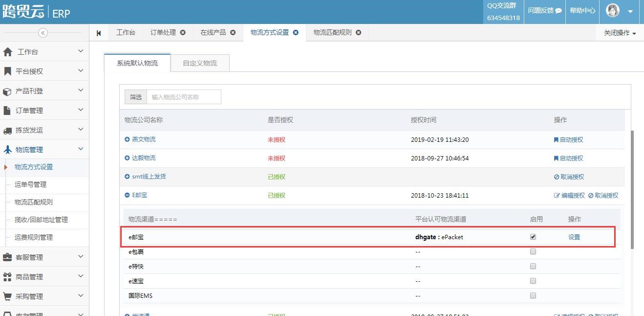The height and width of the screenshot is (316, 644).
Task: Click the document icon beside 订单管理
Action: [x=7, y=111]
